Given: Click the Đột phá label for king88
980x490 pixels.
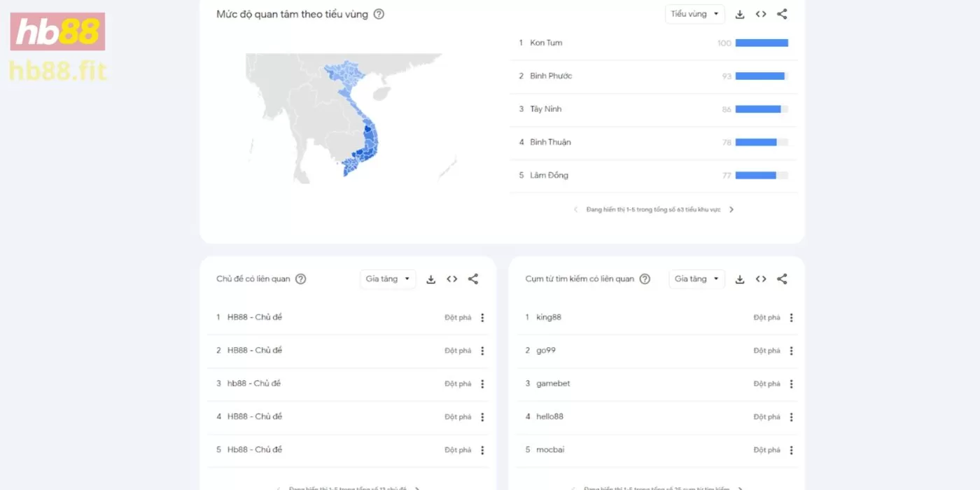Looking at the screenshot, I should click(x=766, y=318).
